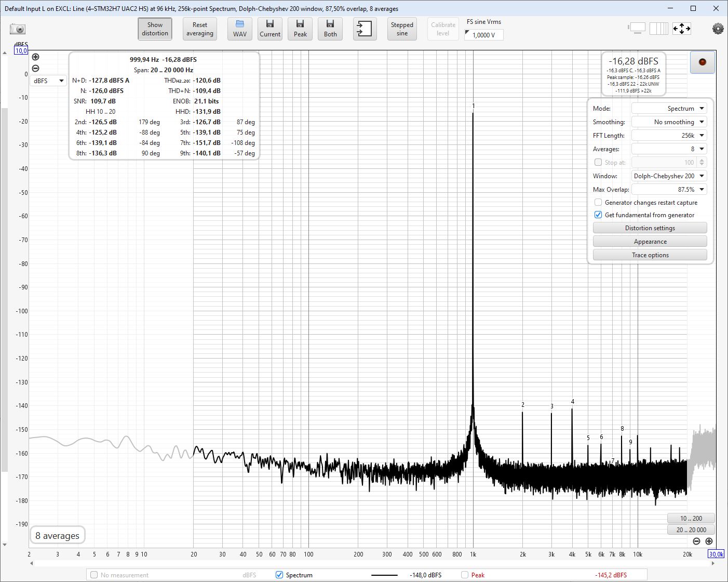Uncheck Get fundamental from generator
This screenshot has height=582, width=728.
pyautogui.click(x=598, y=215)
